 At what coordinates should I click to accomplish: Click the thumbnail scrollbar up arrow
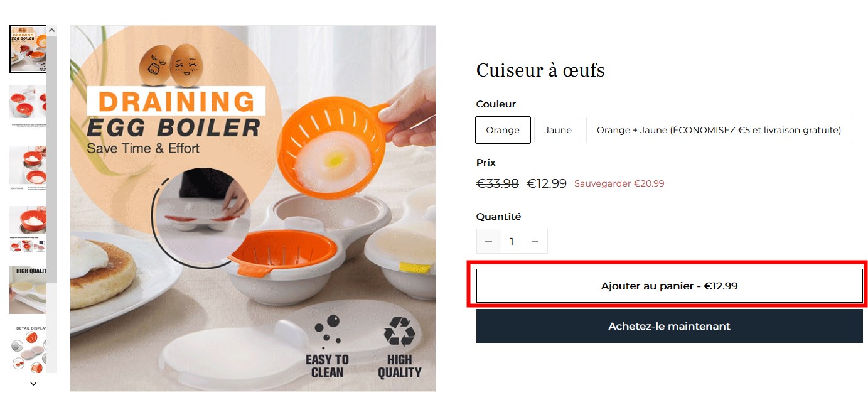[52, 30]
